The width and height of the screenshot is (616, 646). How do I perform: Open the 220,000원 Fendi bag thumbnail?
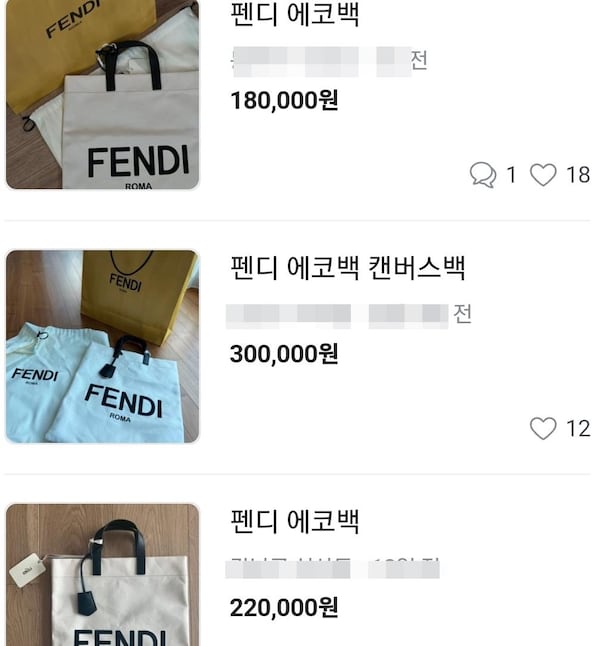[102, 574]
